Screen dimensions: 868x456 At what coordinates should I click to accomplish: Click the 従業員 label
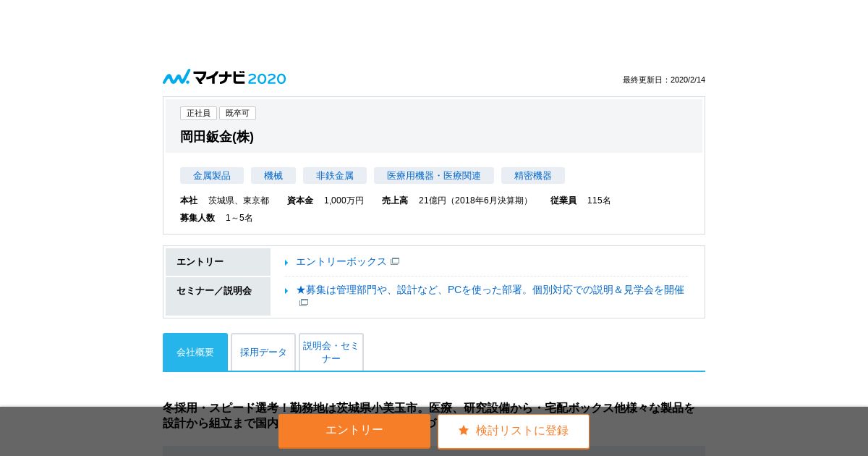[563, 200]
